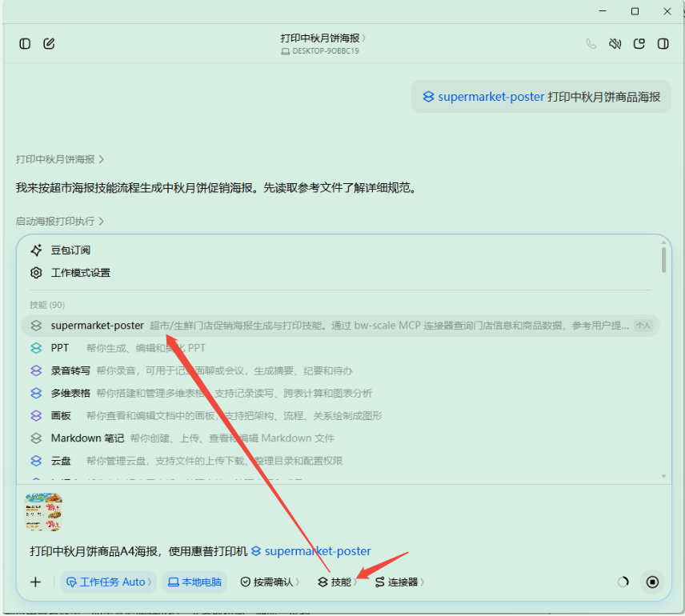The height and width of the screenshot is (616, 685).
Task: Click the 豆包订阅 sparkle icon
Action: [36, 250]
